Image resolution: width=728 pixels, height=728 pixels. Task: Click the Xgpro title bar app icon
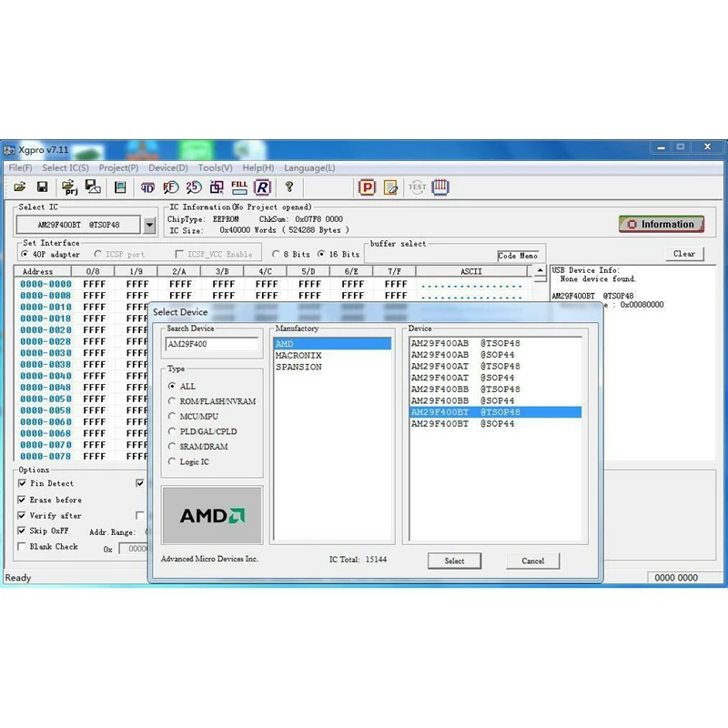coord(9,150)
